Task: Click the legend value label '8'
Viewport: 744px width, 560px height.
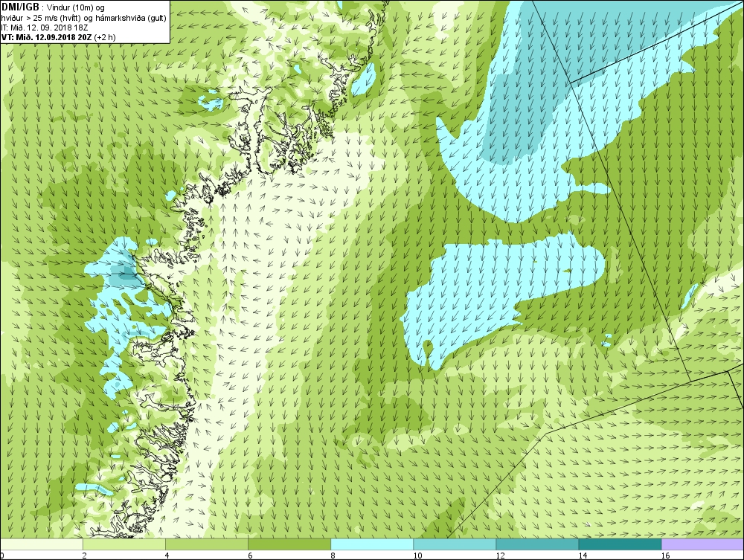Action: pos(333,556)
